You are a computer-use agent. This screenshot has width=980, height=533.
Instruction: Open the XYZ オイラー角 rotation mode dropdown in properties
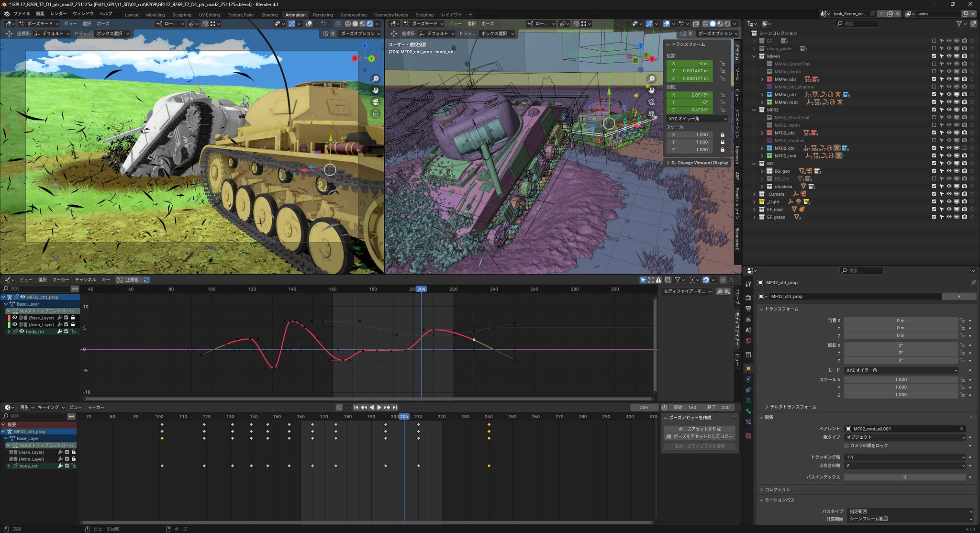point(901,370)
